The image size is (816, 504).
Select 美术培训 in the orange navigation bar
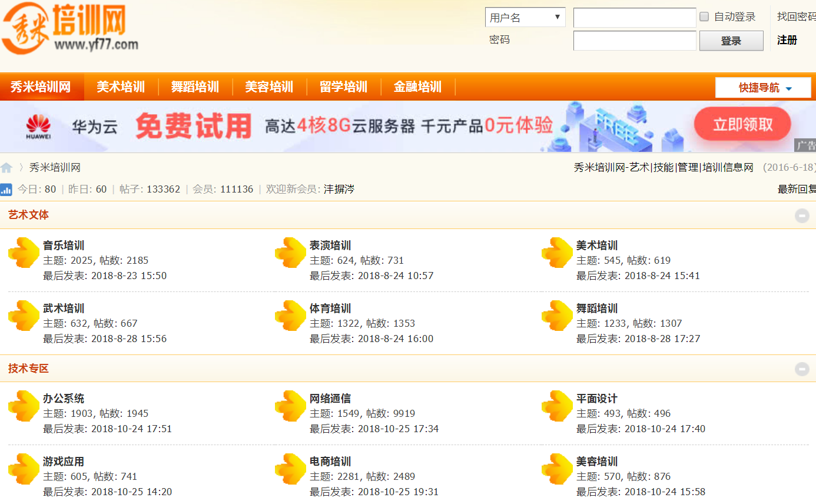click(x=121, y=87)
